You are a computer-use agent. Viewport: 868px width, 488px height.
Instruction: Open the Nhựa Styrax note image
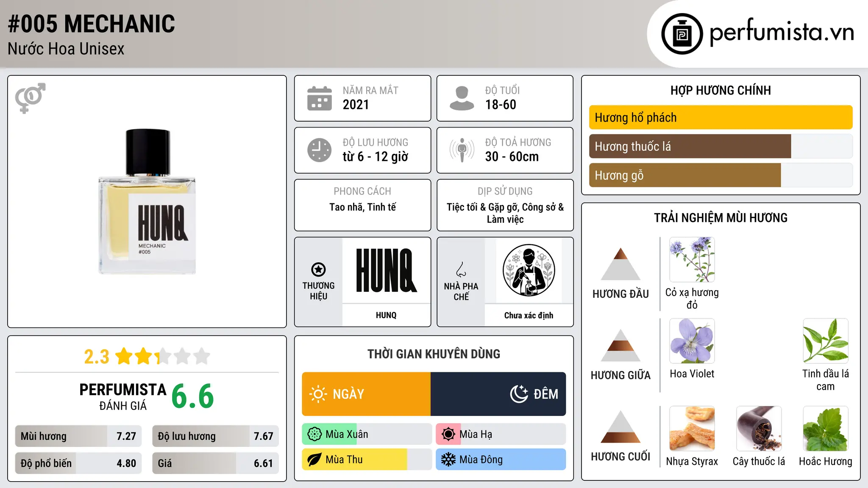[x=692, y=429]
